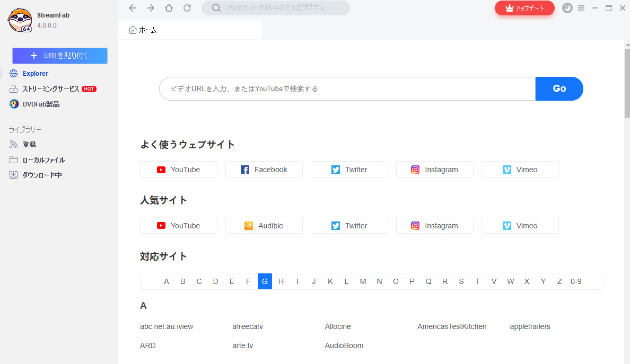Image resolution: width=630 pixels, height=364 pixels.
Task: Open the Audible site shortcut
Action: coord(264,226)
